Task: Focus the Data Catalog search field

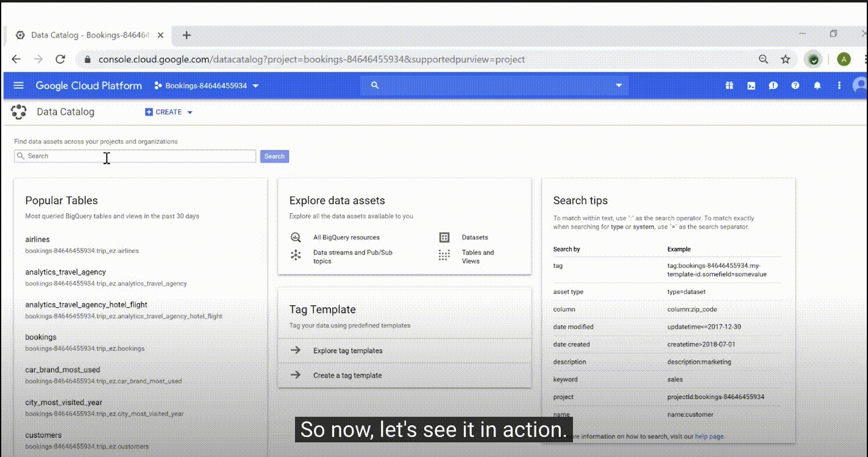Action: coord(135,156)
